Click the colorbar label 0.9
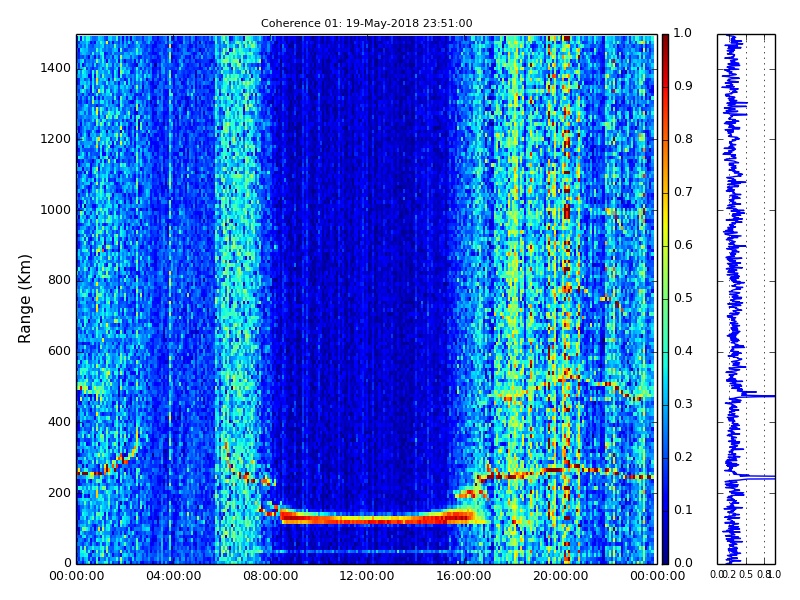Image resolution: width=800 pixels, height=600 pixels. [x=683, y=86]
